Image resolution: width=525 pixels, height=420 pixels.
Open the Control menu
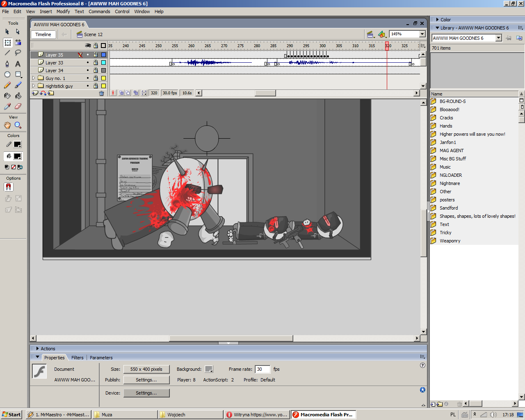122,11
